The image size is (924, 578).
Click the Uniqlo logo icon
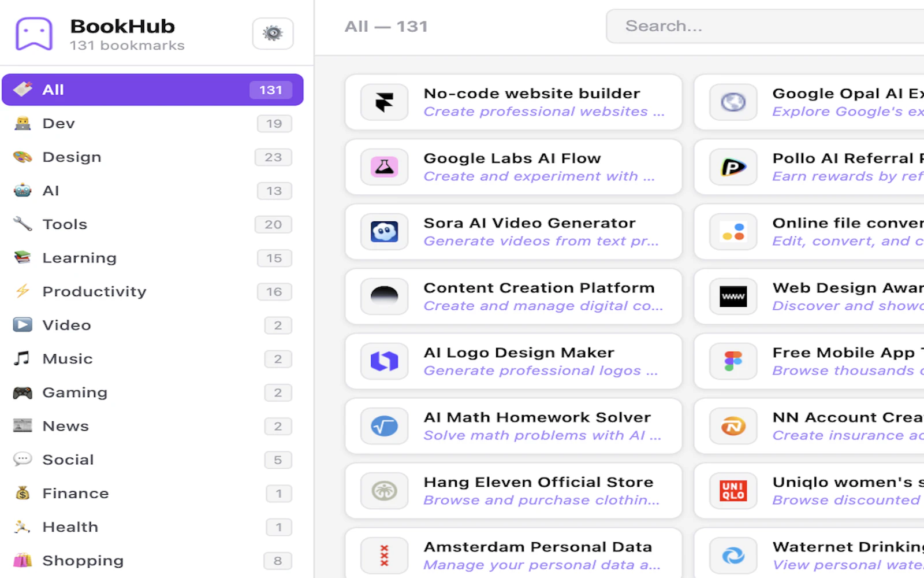click(x=733, y=491)
